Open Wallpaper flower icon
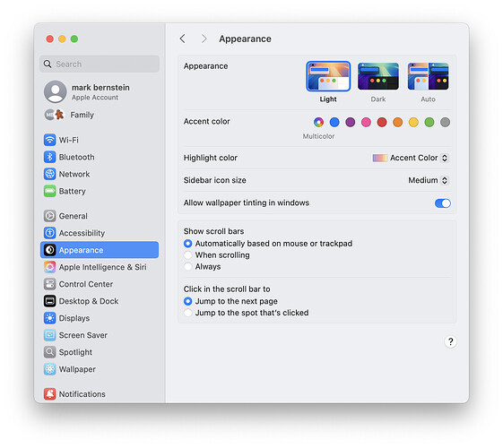The height and width of the screenshot is (448, 503). point(49,369)
